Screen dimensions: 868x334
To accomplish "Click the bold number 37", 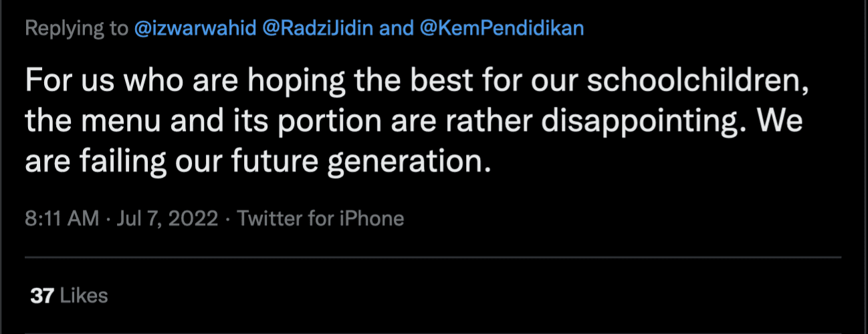I will click(x=41, y=296).
